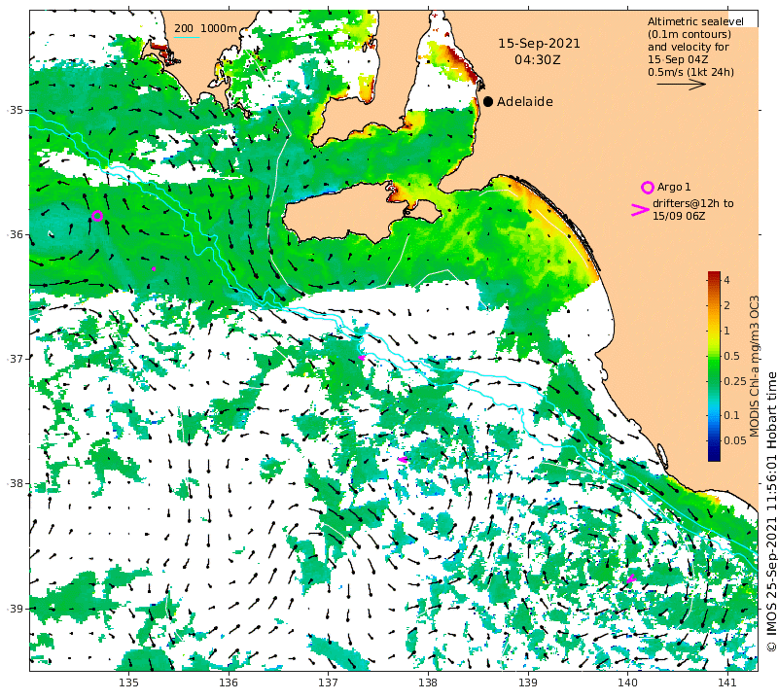
Task: Click the 'MODIS Chl-a mg/m3 OC3' colorbar title
Action: [755, 367]
